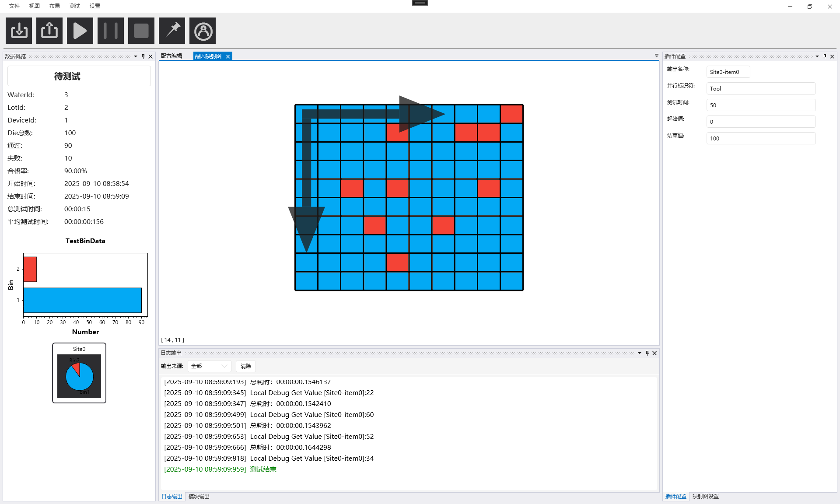Open 数据概览 panel options dropdown arrow
The image size is (840, 504).
tap(136, 56)
